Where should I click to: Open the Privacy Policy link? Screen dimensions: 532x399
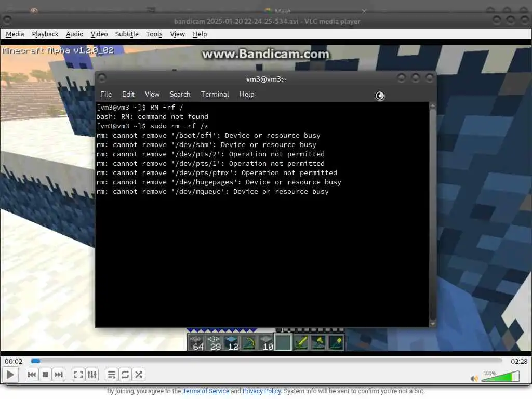[x=262, y=391]
